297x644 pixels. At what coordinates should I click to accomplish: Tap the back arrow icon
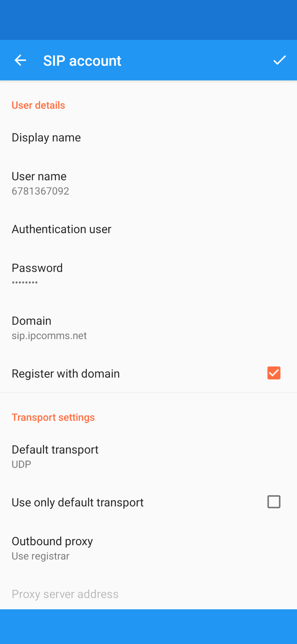click(20, 61)
